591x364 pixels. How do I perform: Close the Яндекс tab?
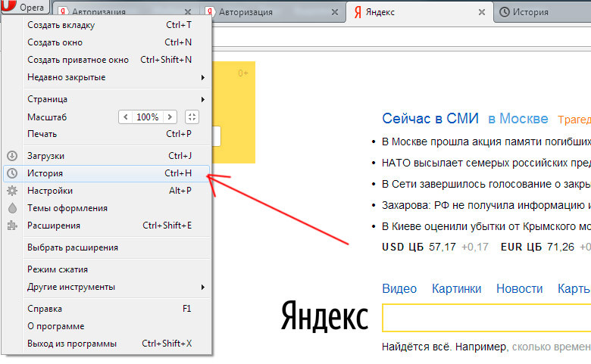[480, 12]
